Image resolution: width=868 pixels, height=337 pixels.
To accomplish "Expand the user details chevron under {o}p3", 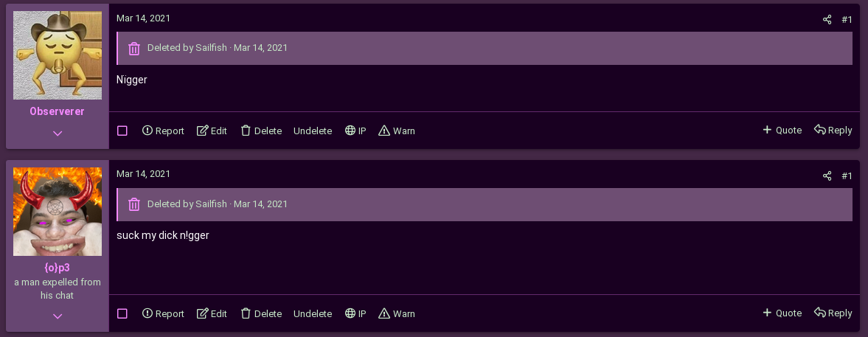I will click(x=58, y=316).
